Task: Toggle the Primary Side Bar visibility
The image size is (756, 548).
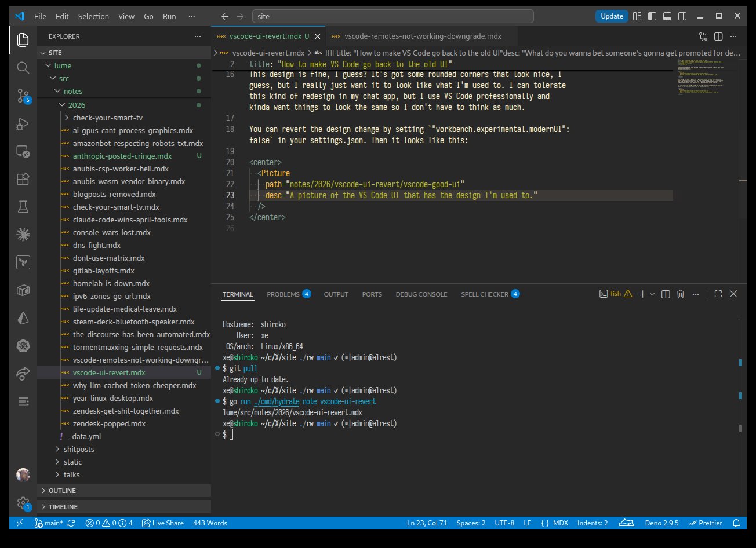Action: 652,17
